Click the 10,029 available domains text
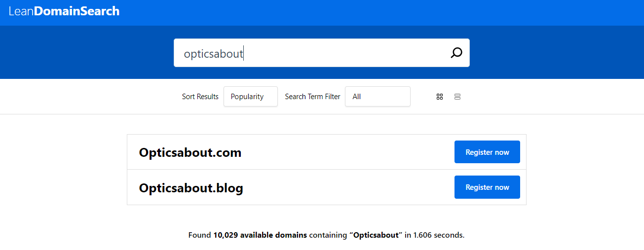The width and height of the screenshot is (644, 250). click(x=260, y=235)
